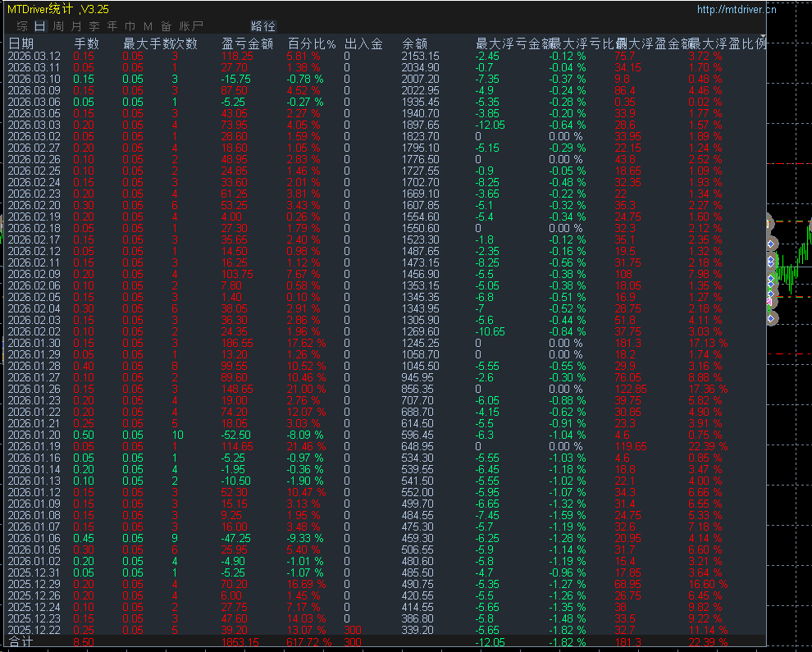Switch to the 月 monthly tab
The height and width of the screenshot is (652, 812).
point(76,26)
